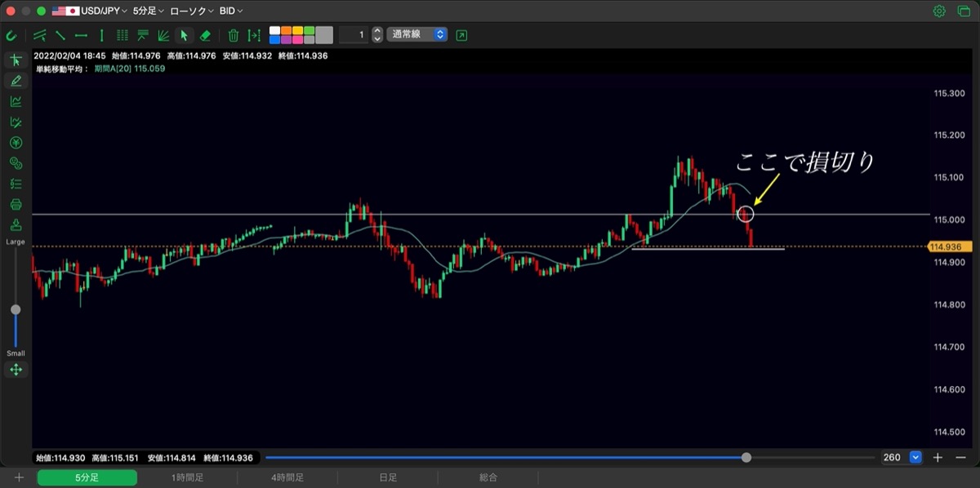This screenshot has width=980, height=488.
Task: Activate the arrow pointer selection tool
Action: [x=184, y=35]
